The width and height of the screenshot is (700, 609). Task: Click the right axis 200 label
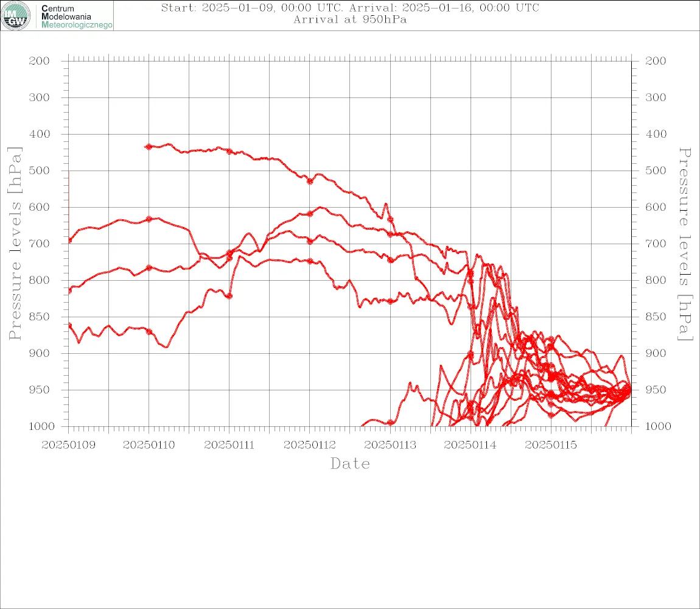[x=656, y=61]
